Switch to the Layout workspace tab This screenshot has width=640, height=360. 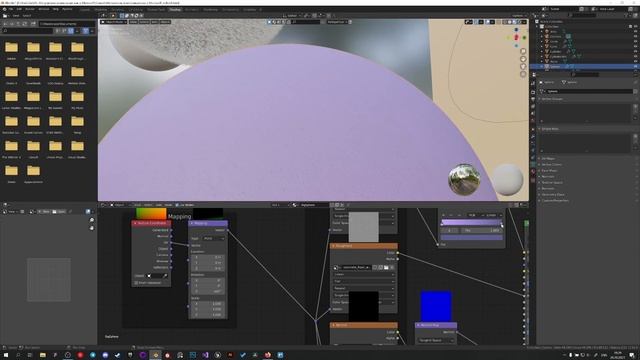[x=85, y=9]
